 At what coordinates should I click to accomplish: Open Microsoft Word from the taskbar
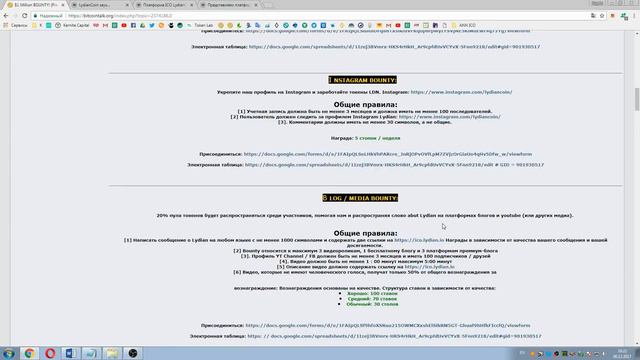point(71,353)
